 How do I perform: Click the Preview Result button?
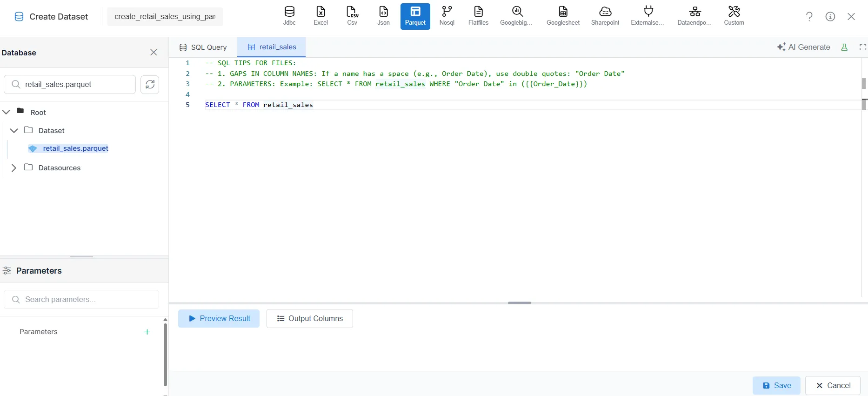click(x=219, y=319)
